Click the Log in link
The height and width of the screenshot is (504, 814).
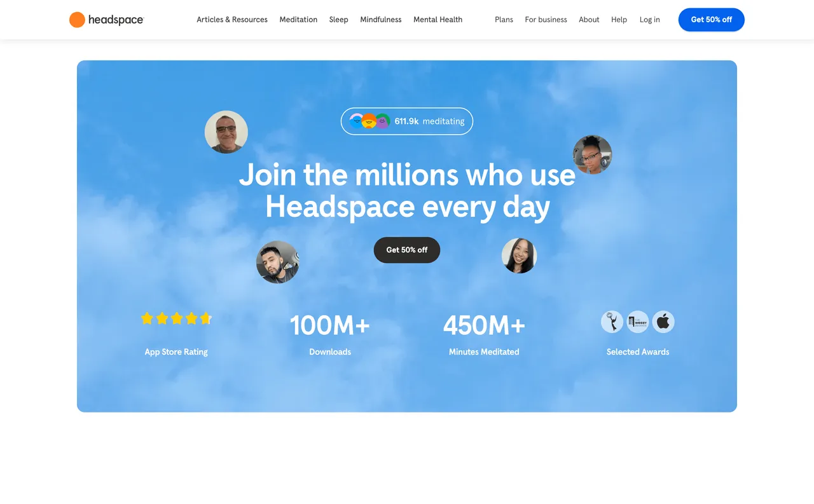[x=649, y=20]
